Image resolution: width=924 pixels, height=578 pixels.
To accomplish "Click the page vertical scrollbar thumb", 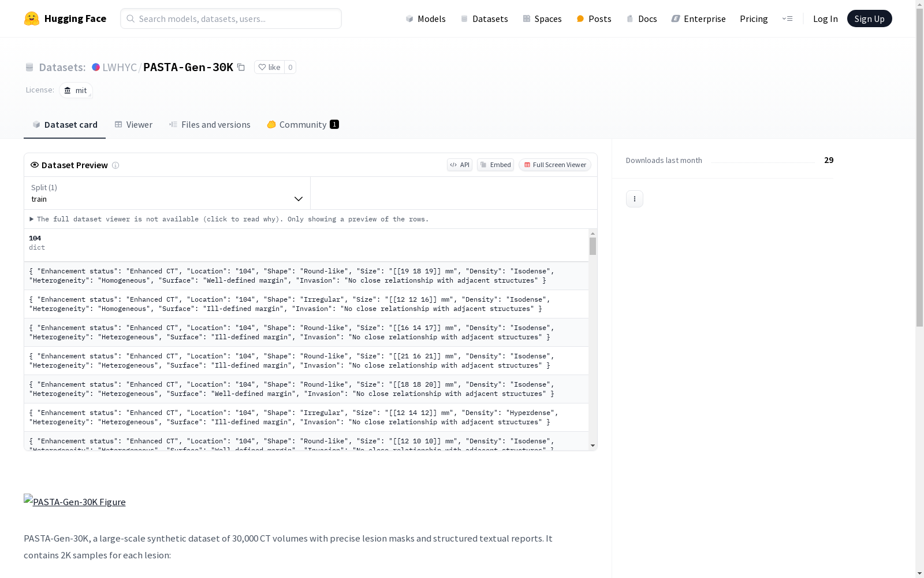I will coord(919,168).
